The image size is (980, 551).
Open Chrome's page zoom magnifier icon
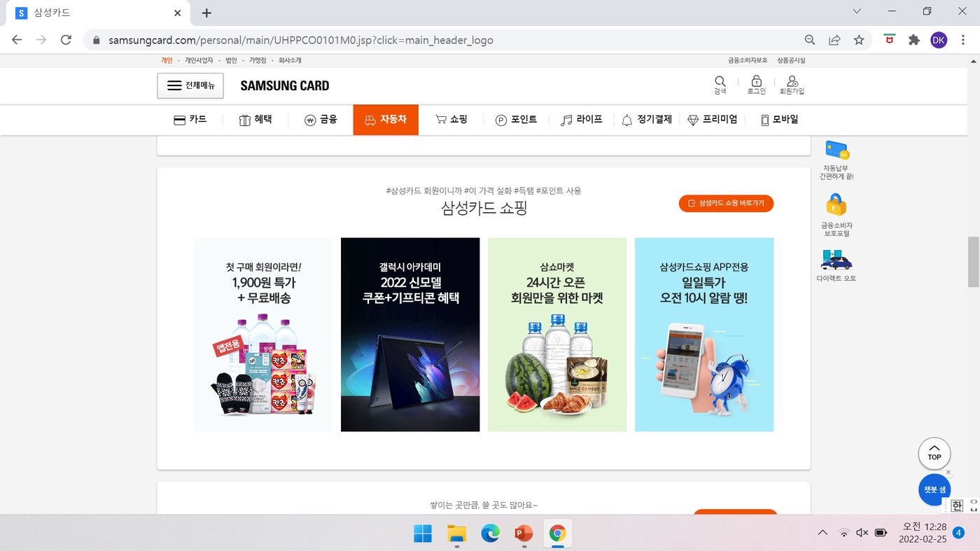[810, 40]
